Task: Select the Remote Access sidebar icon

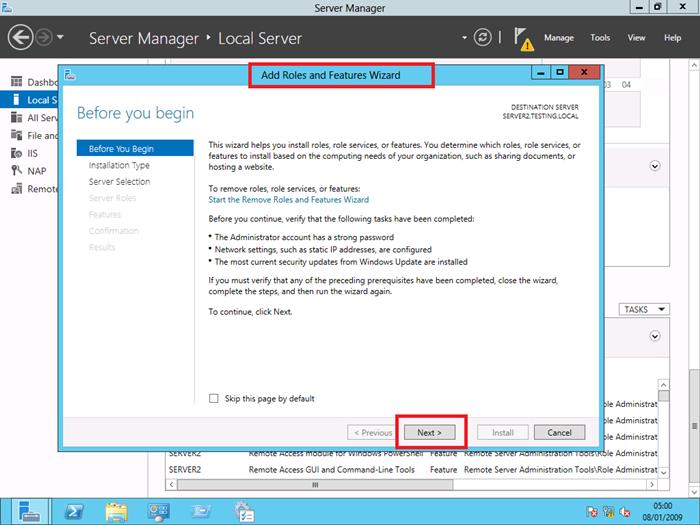Action: [x=17, y=189]
